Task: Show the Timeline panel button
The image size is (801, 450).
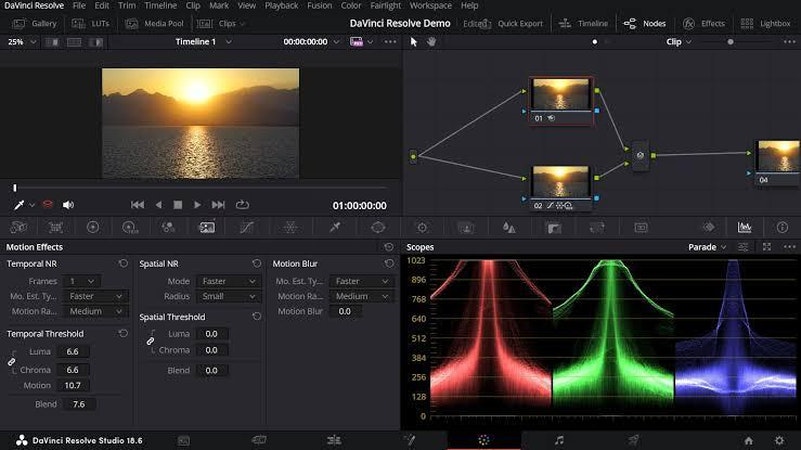Action: [x=583, y=23]
